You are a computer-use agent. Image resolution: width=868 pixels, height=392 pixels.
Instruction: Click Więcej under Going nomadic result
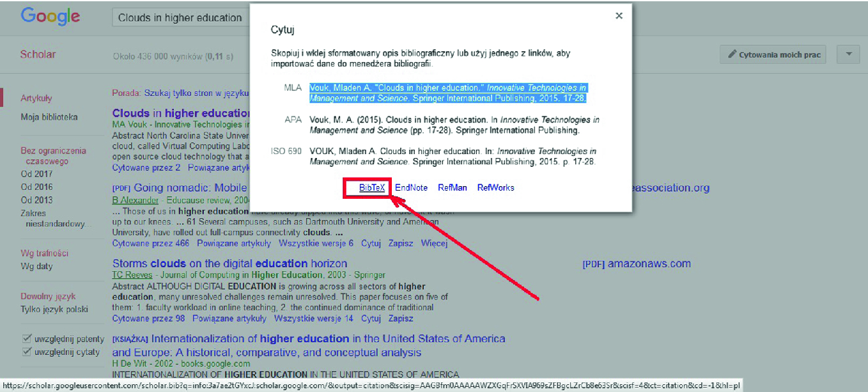coord(434,244)
